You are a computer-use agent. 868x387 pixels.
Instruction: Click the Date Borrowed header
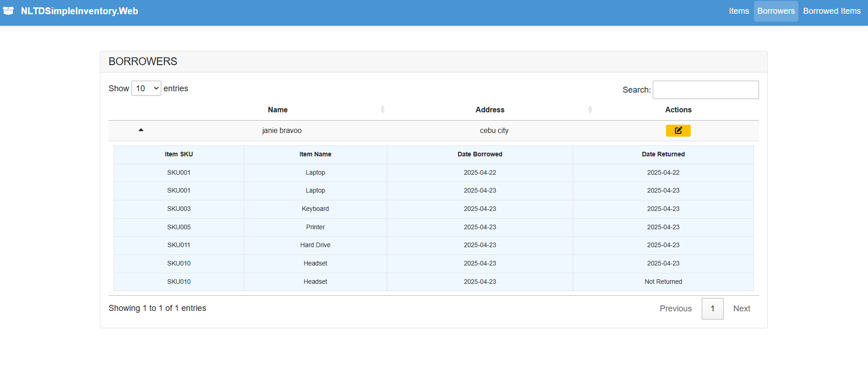pos(480,155)
